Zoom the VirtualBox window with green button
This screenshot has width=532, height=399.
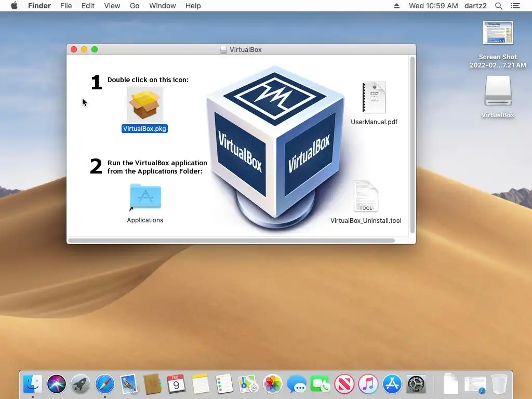coord(95,49)
